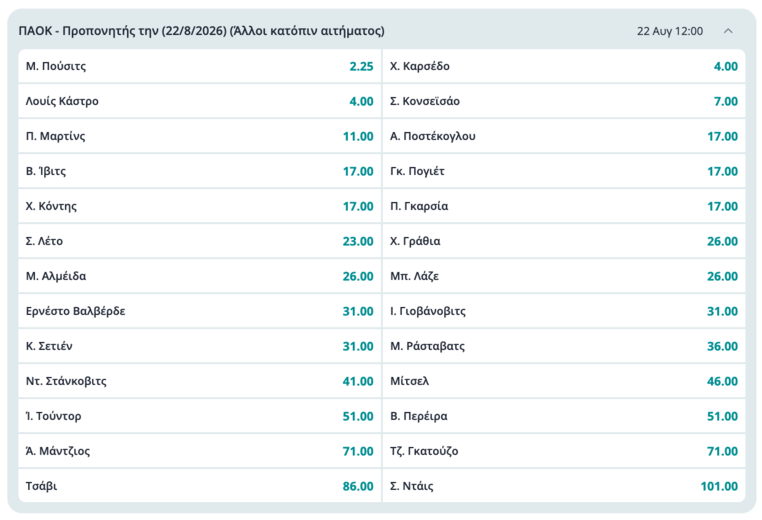This screenshot has width=762, height=520.
Task: Collapse the ΠΑΟΚ coach market chevron
Action: pos(728,31)
